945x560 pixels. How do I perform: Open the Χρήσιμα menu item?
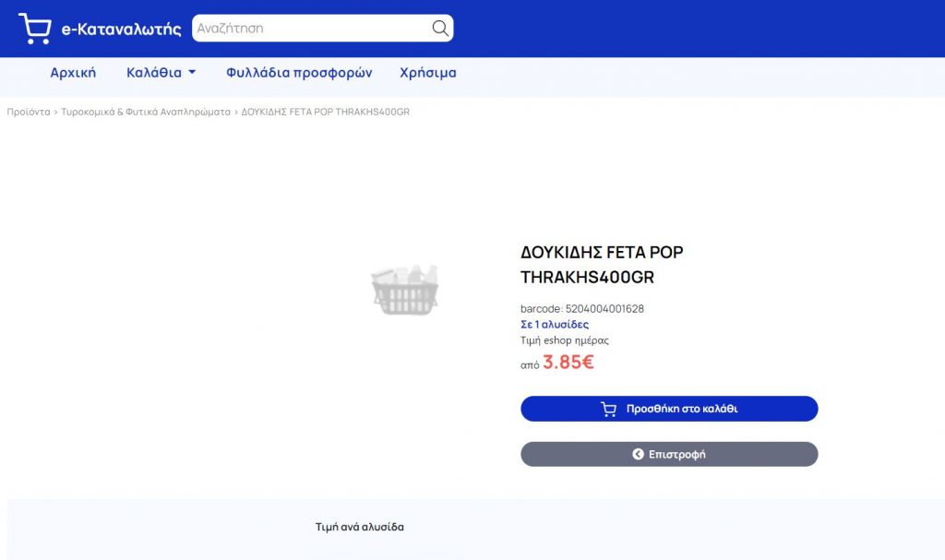tap(428, 72)
